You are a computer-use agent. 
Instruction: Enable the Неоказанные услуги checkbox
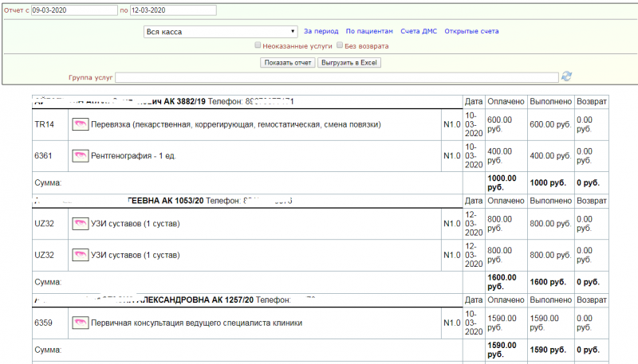pos(257,46)
